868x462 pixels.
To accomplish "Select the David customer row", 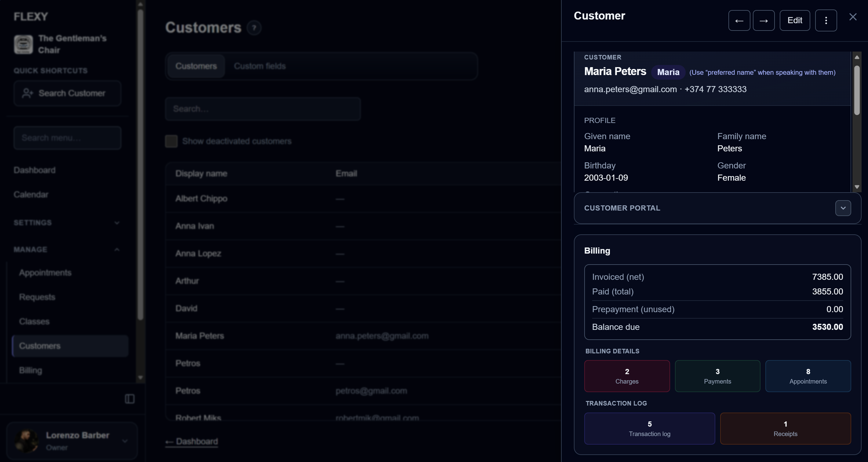I will point(363,309).
